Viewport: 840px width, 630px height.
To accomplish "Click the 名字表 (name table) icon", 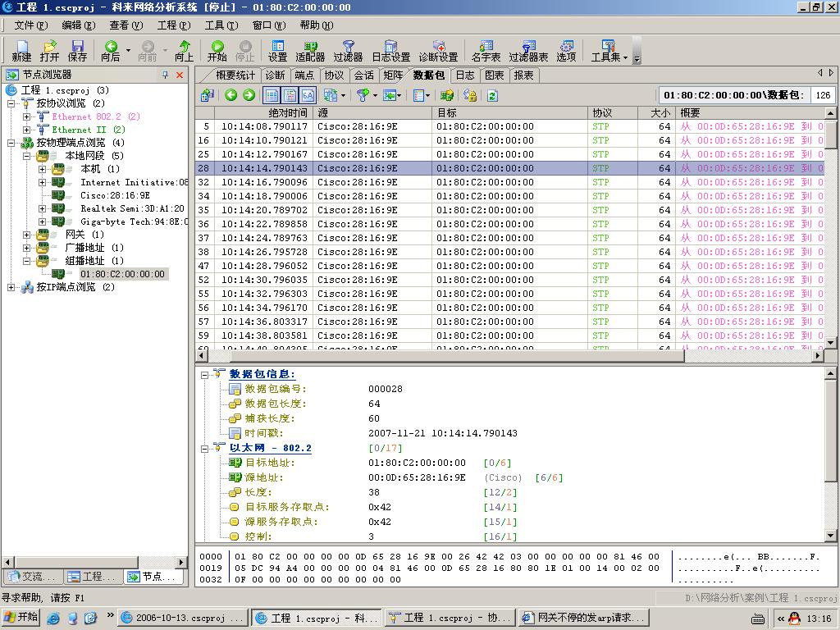I will pos(486,51).
